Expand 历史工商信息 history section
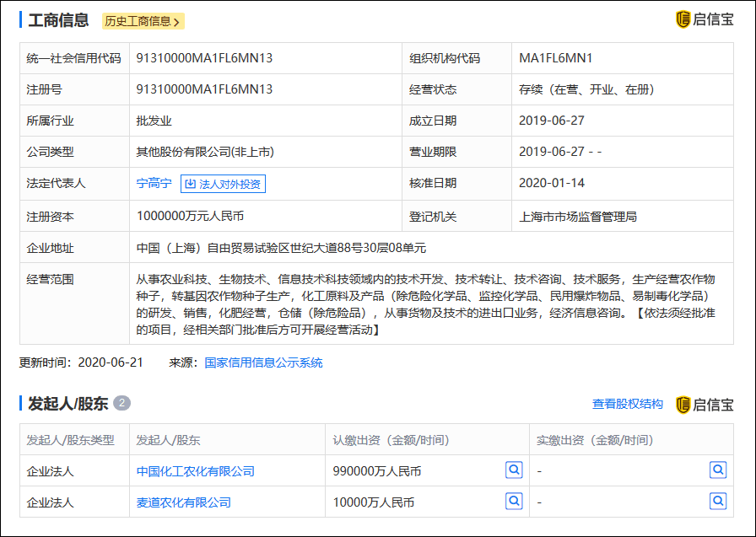Image resolution: width=756 pixels, height=537 pixels. (x=143, y=21)
